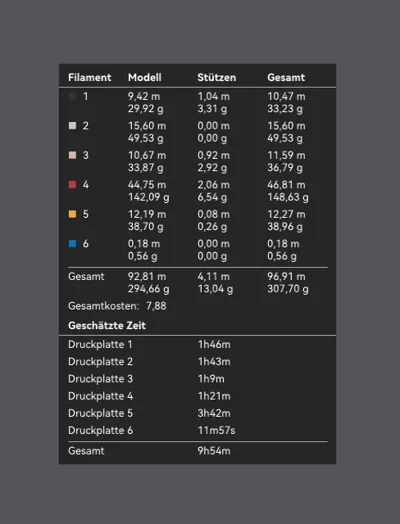Click the Gesamtkosten 7,88 value
400x524 pixels.
[x=156, y=306]
